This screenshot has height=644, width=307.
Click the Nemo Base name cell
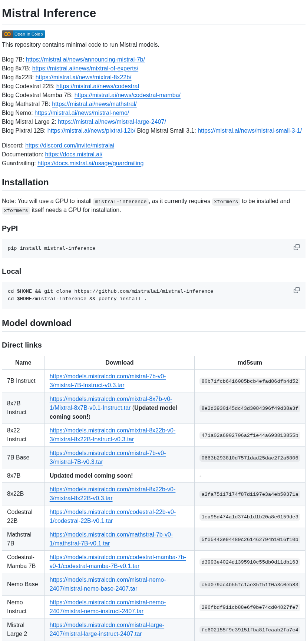point(23,584)
